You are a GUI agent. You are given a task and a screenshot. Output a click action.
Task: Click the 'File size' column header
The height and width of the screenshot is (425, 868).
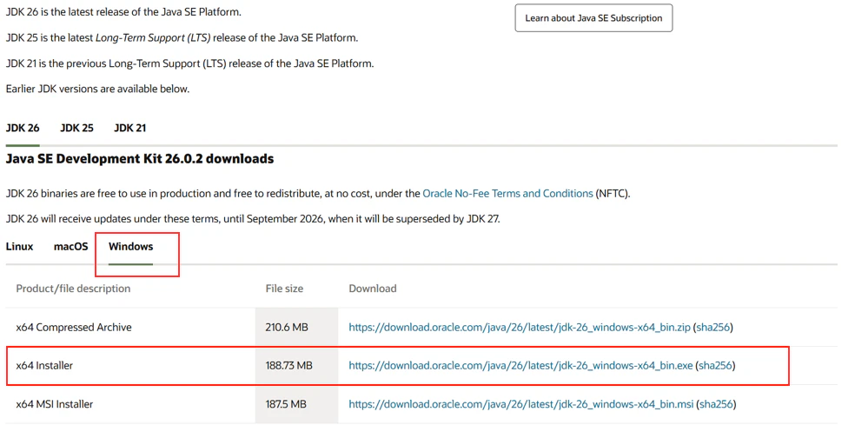[x=284, y=289]
